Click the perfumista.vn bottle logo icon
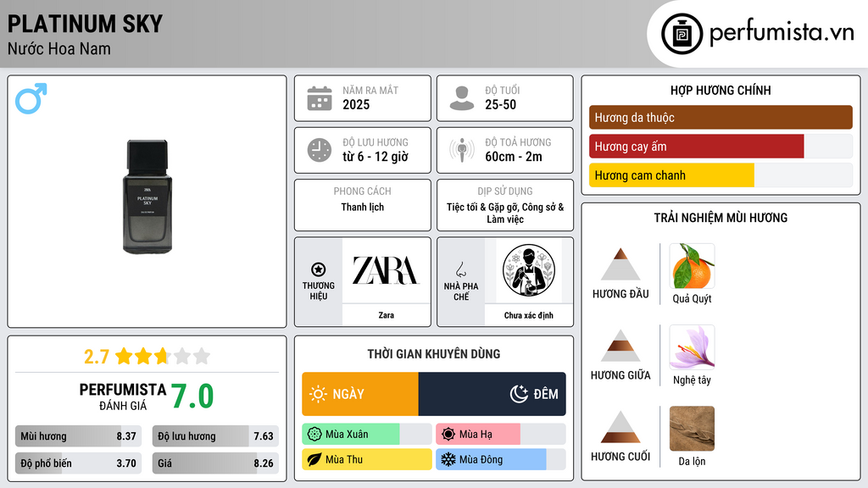The height and width of the screenshot is (488, 868). coord(682,34)
